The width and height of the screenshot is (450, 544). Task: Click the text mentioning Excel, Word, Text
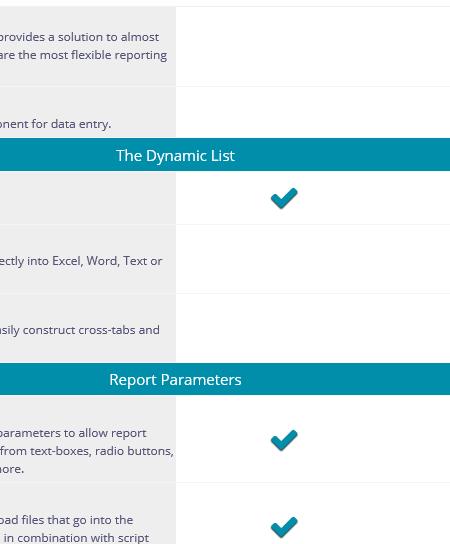(81, 261)
